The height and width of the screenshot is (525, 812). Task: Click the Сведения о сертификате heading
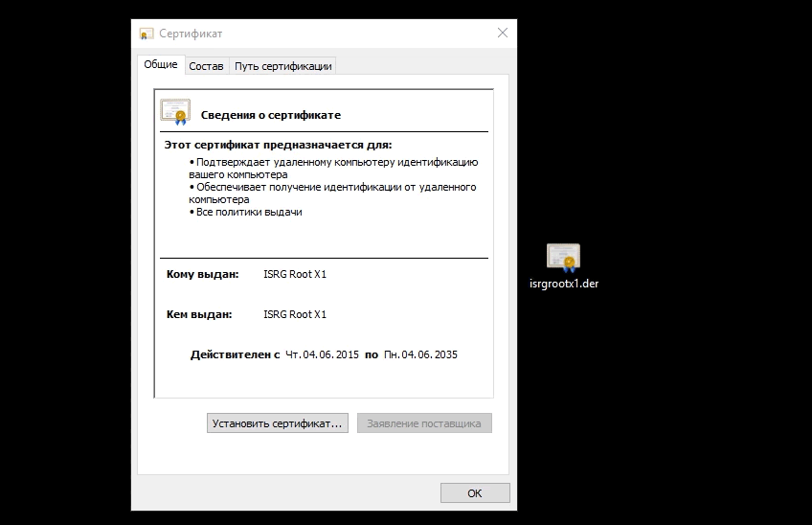point(271,115)
